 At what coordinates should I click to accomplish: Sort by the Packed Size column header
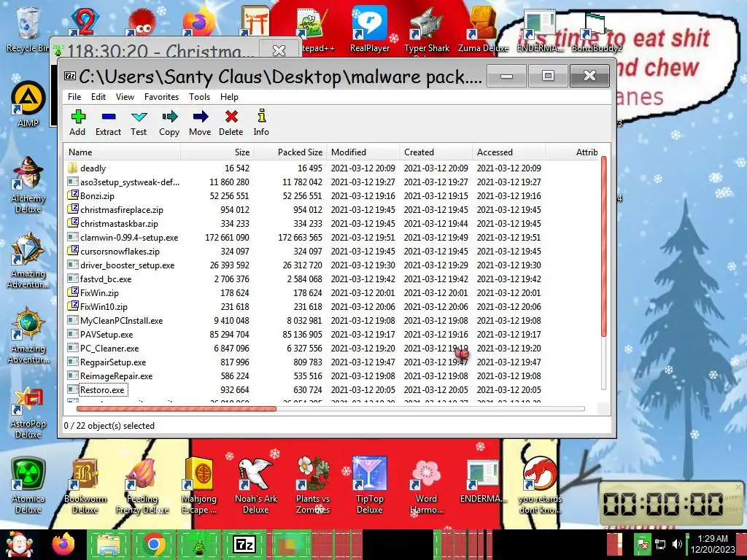coord(290,152)
